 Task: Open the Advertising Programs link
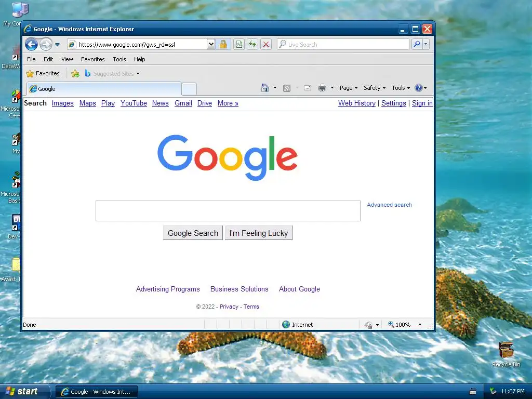point(168,289)
